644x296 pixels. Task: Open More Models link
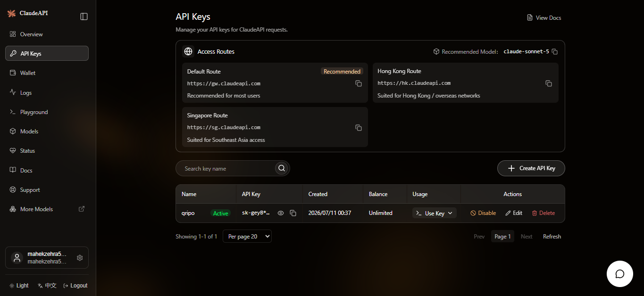pyautogui.click(x=47, y=209)
